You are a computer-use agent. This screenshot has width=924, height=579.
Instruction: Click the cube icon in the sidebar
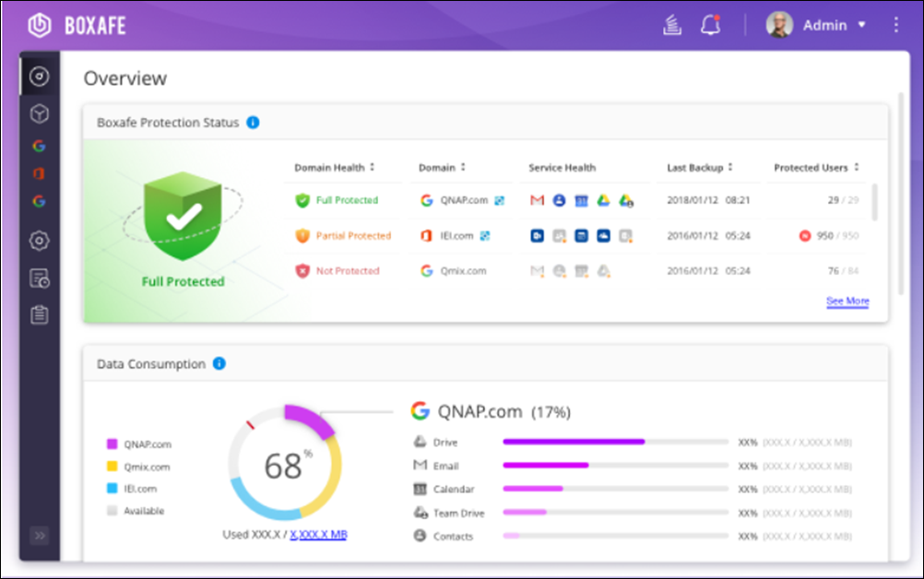pos(40,114)
